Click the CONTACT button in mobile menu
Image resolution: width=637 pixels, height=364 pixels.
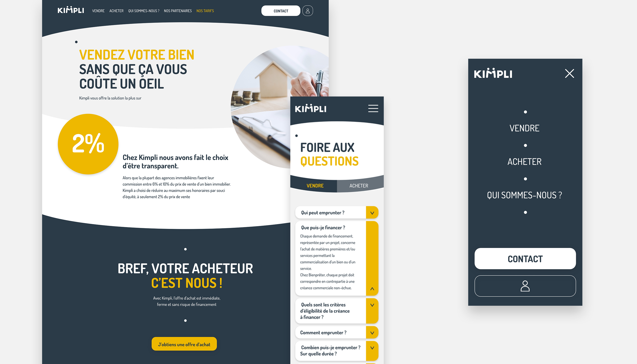click(525, 258)
